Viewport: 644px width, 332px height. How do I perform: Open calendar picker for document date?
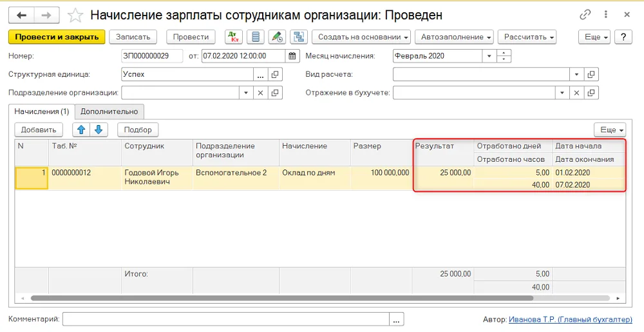(x=292, y=56)
